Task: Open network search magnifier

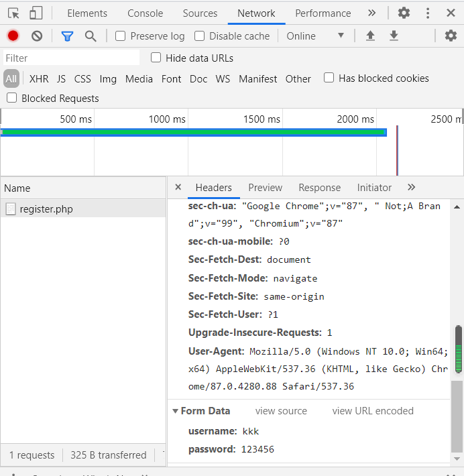Action: (91, 36)
